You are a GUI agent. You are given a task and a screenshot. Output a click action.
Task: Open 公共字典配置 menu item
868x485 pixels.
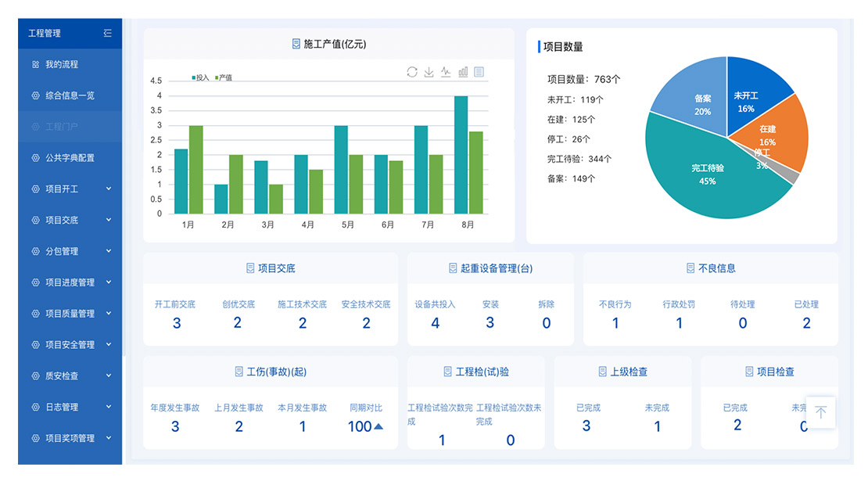70,158
